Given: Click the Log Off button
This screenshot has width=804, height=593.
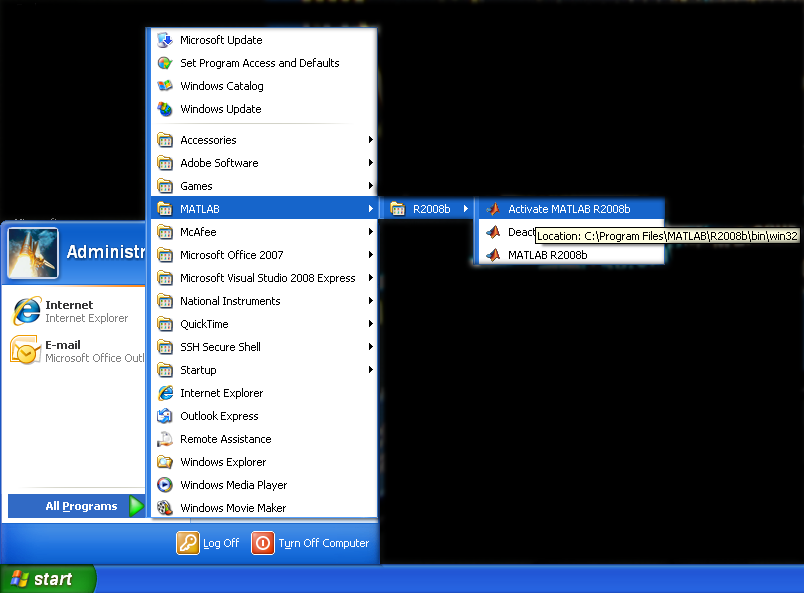Looking at the screenshot, I should 208,543.
